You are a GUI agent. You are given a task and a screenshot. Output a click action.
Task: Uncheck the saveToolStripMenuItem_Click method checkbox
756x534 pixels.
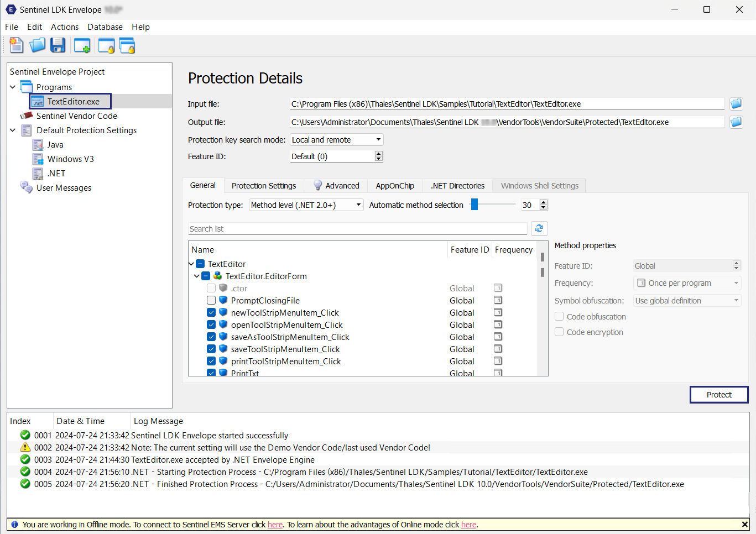pos(211,349)
